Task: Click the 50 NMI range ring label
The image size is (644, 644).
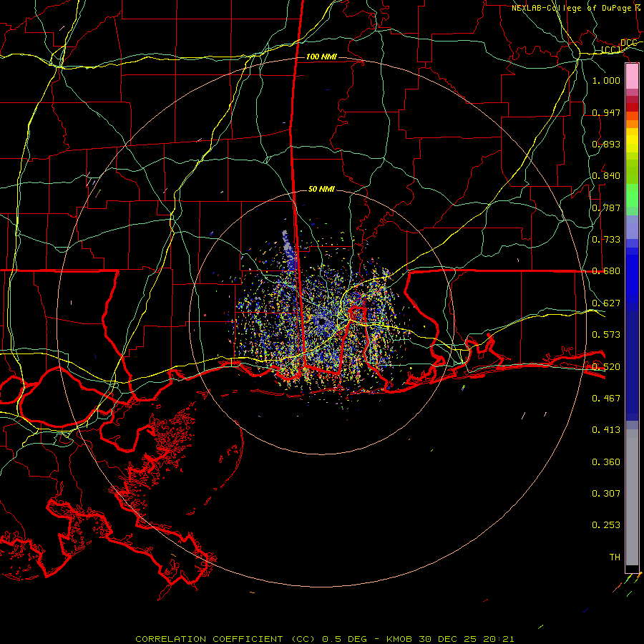Action: pyautogui.click(x=321, y=189)
